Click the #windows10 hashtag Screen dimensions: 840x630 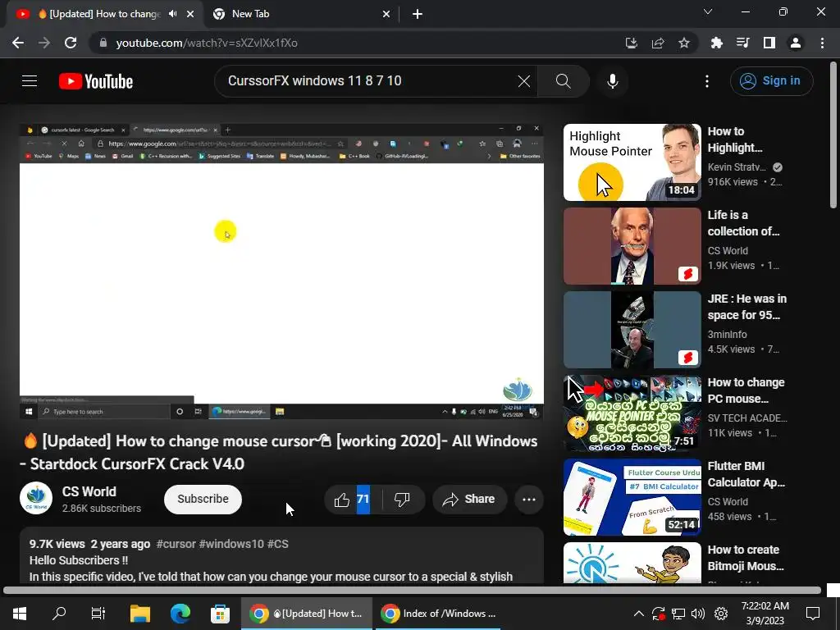[231, 544]
